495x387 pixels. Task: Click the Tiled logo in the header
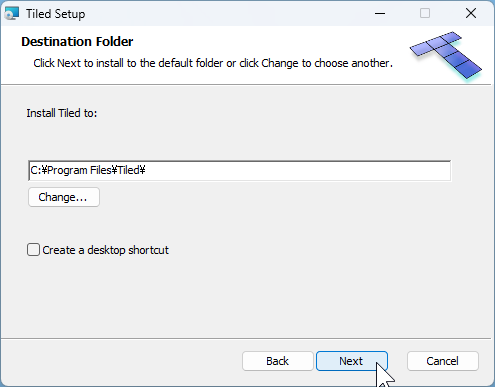point(446,56)
